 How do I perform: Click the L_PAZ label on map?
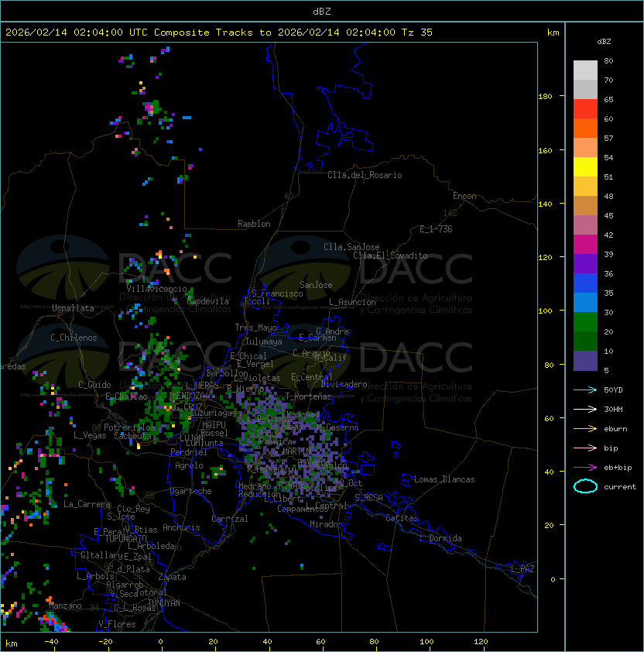[522, 569]
